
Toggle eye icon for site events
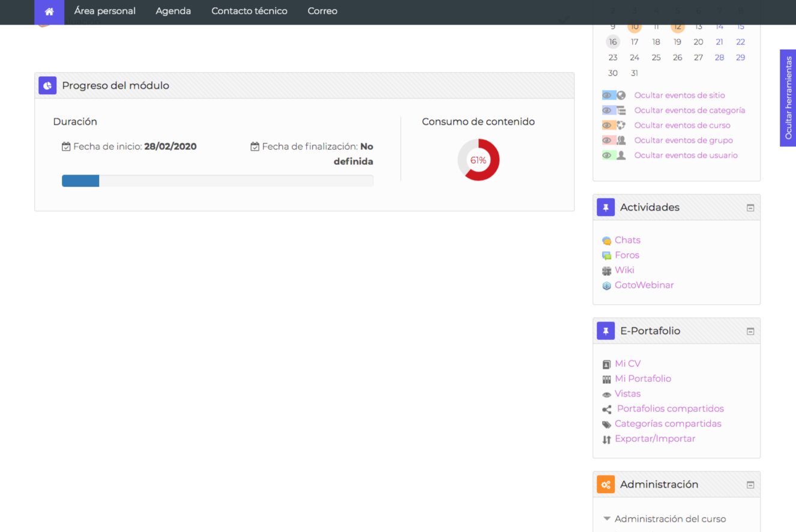(607, 95)
